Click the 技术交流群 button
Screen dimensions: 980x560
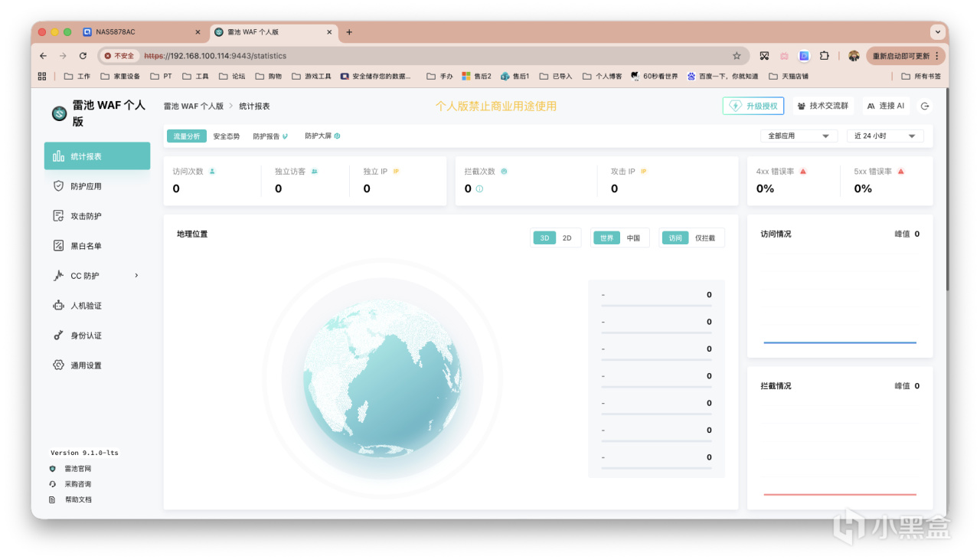point(823,106)
